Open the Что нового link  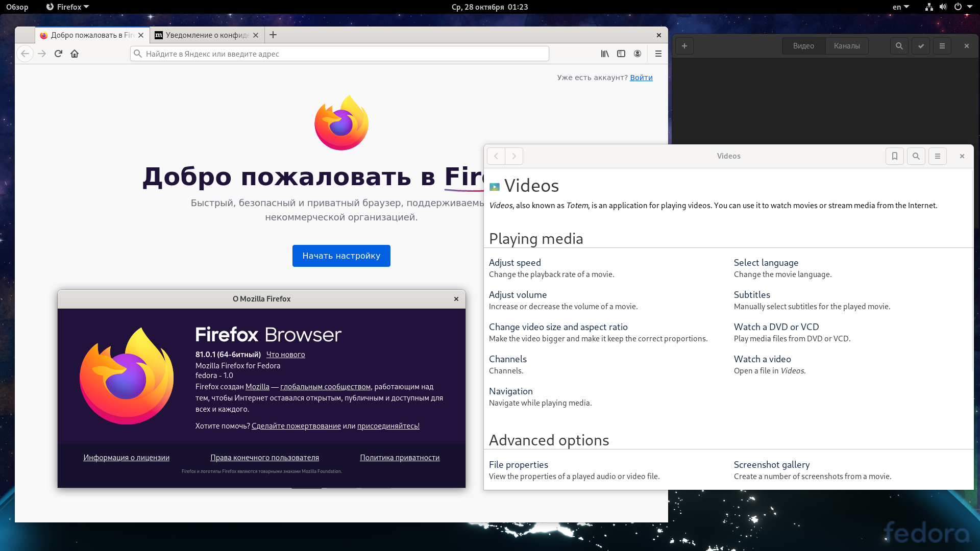pos(285,355)
